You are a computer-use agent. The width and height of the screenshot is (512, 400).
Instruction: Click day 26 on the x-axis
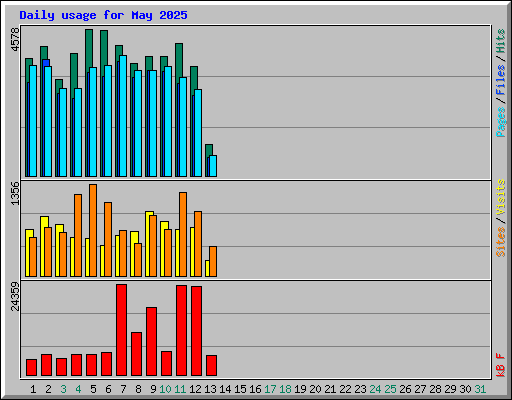coord(405,389)
